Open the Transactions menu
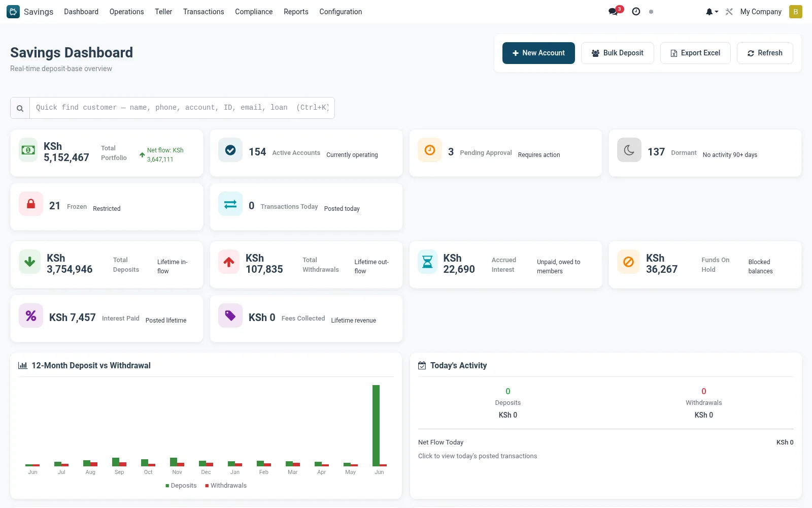The height and width of the screenshot is (508, 812). pos(204,12)
